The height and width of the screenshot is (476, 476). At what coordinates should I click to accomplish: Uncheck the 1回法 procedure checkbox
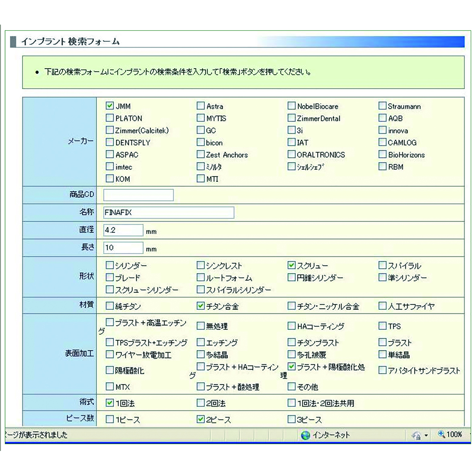pos(110,403)
